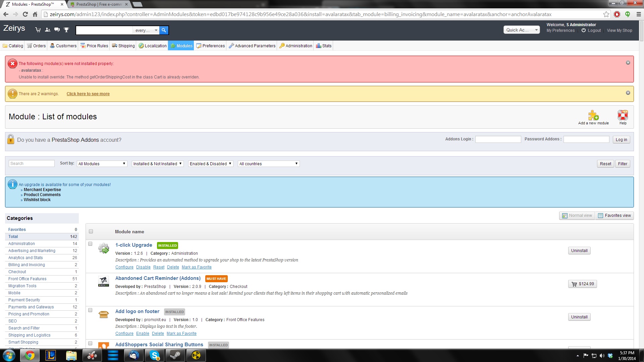This screenshot has height=362, width=644.
Task: Uninstall the 1-click Upgrade module
Action: pyautogui.click(x=579, y=251)
